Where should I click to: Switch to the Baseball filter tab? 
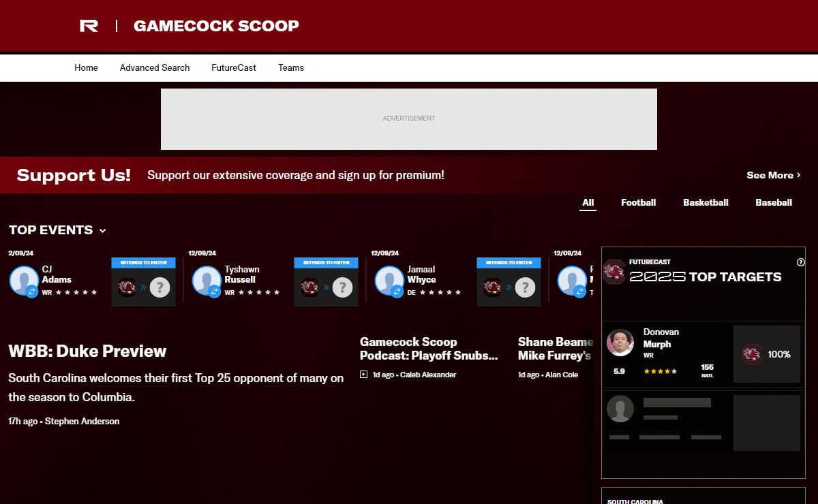pyautogui.click(x=774, y=202)
